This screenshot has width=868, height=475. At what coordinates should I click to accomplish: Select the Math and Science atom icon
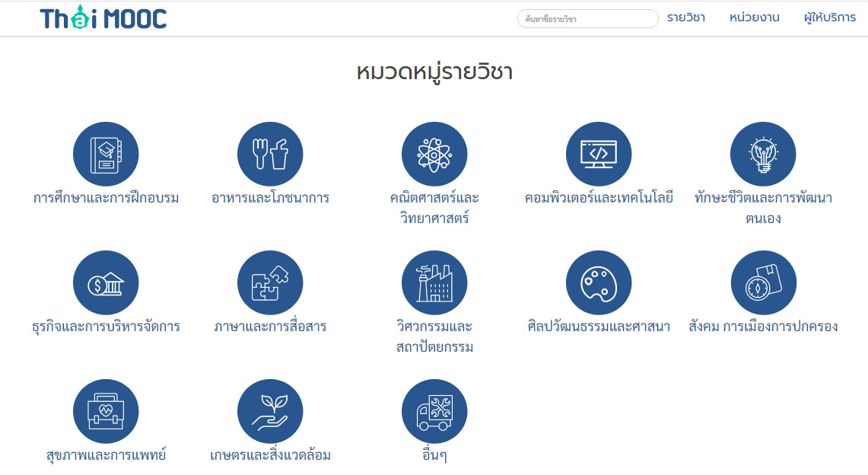(x=434, y=154)
